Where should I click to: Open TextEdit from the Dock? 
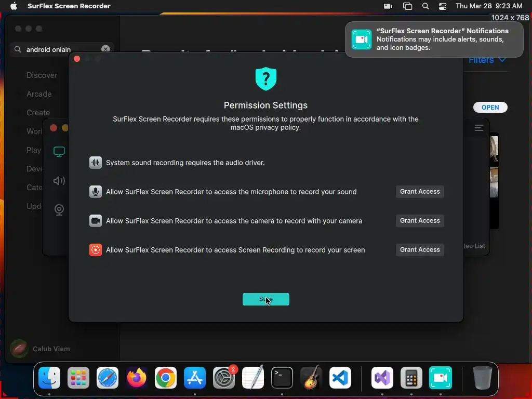[x=253, y=378]
